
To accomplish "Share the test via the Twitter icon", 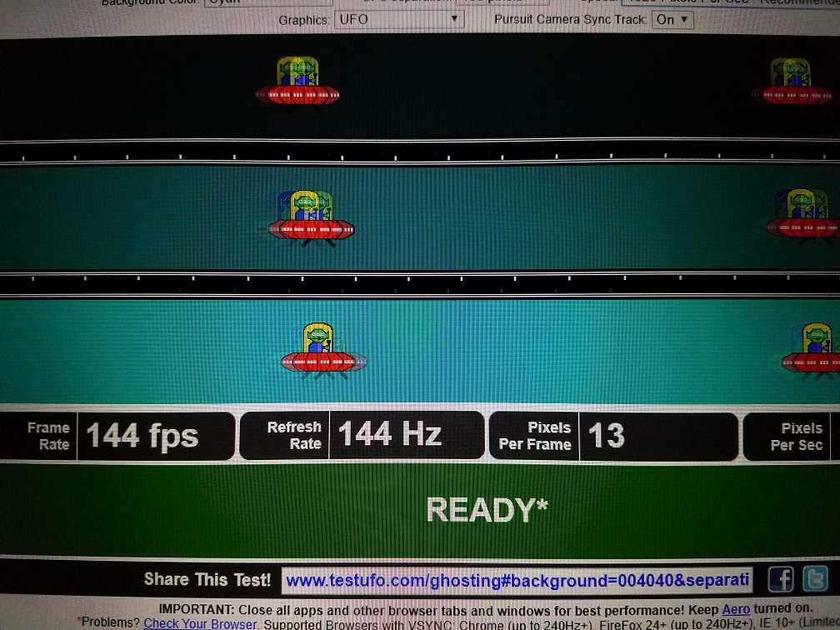I will (x=815, y=579).
